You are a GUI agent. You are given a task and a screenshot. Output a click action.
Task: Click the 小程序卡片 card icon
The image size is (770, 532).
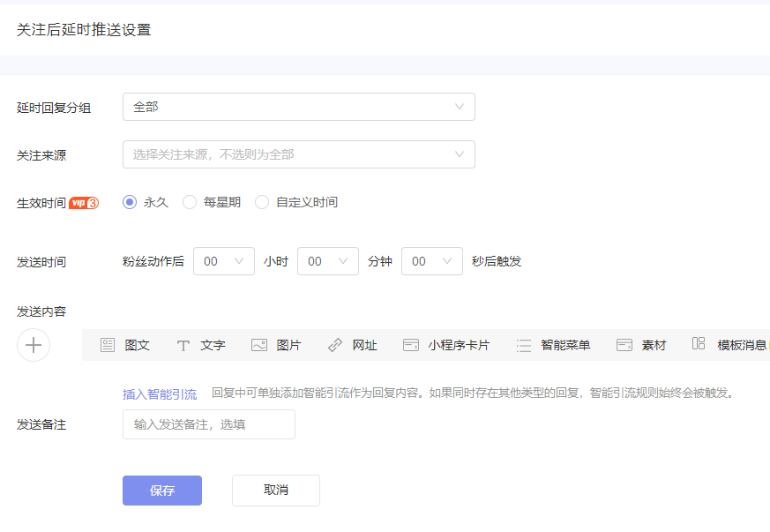click(410, 345)
